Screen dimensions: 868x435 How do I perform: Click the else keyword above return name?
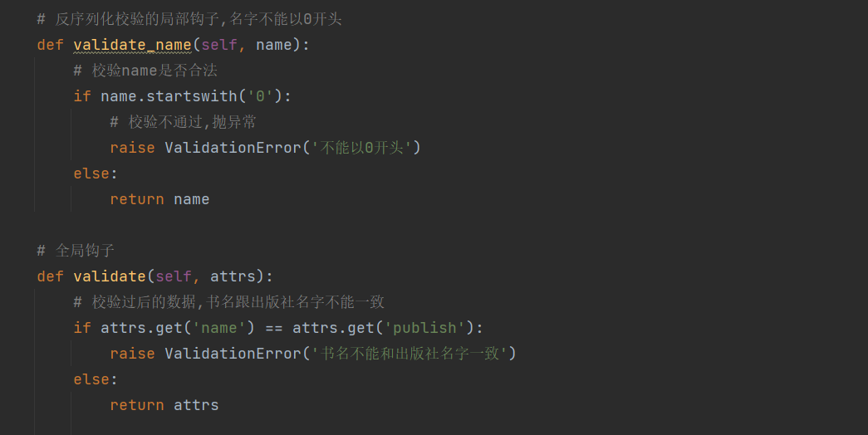click(x=91, y=174)
